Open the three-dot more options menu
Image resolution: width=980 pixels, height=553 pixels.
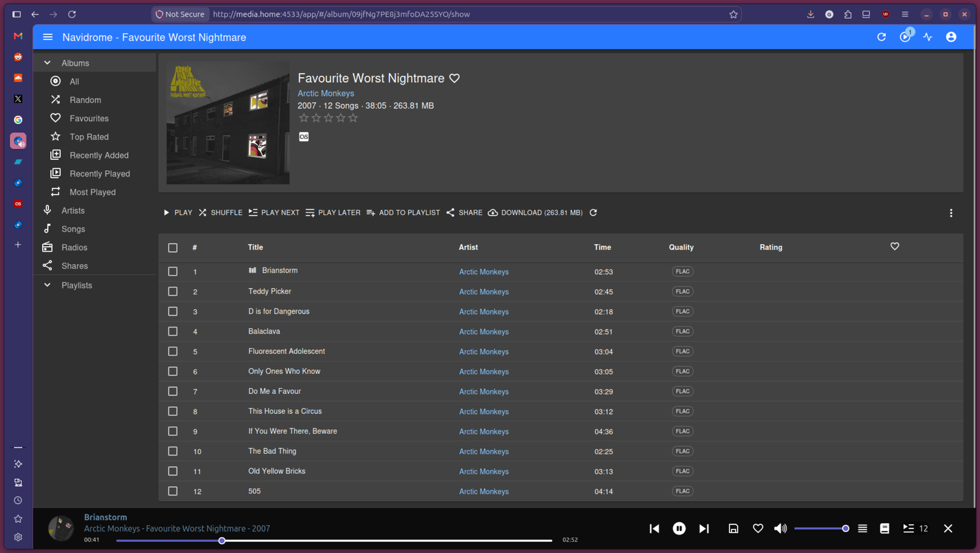coord(951,213)
